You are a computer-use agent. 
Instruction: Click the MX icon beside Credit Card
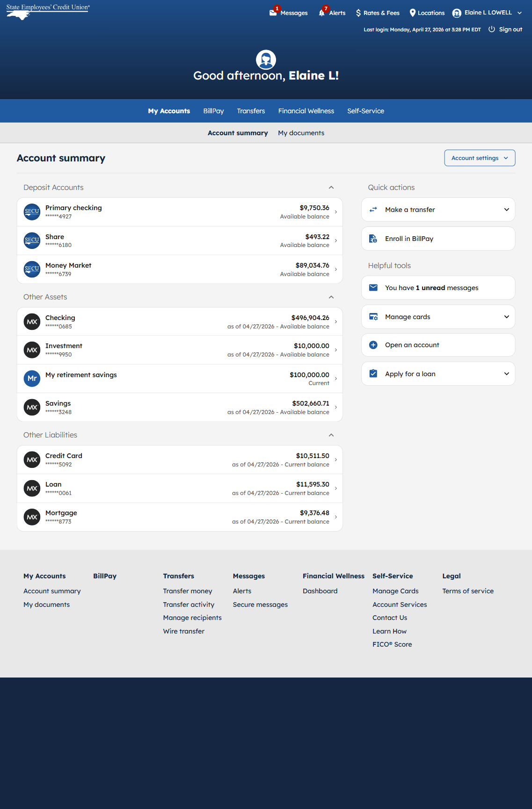(32, 459)
